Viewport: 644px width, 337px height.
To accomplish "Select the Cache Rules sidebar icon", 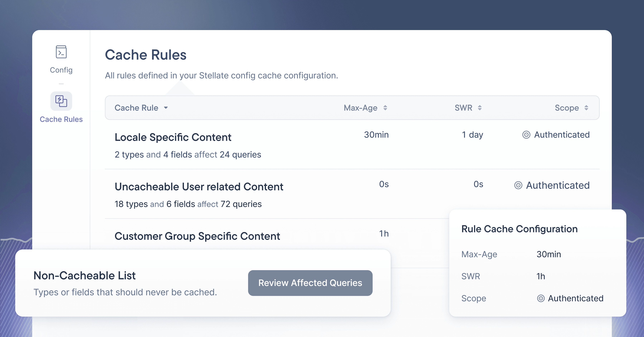I will click(x=61, y=101).
